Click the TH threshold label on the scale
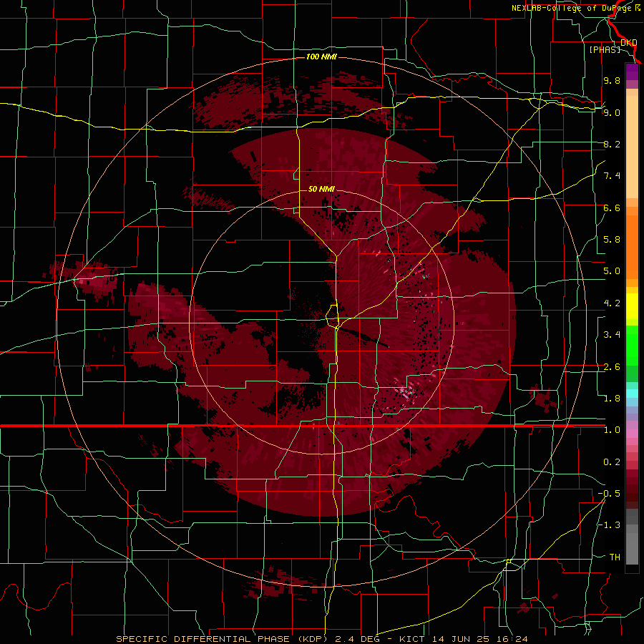The height and width of the screenshot is (644, 644). pyautogui.click(x=615, y=557)
